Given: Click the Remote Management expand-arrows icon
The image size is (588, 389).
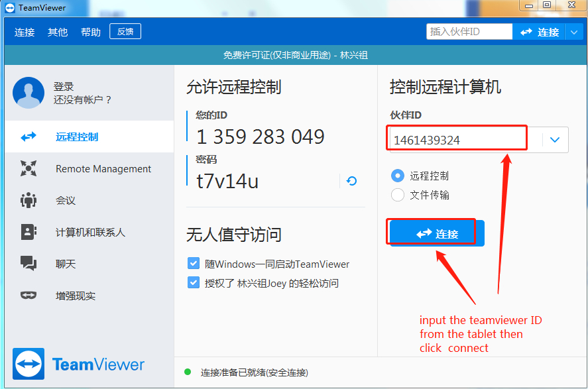Looking at the screenshot, I should coord(29,168).
